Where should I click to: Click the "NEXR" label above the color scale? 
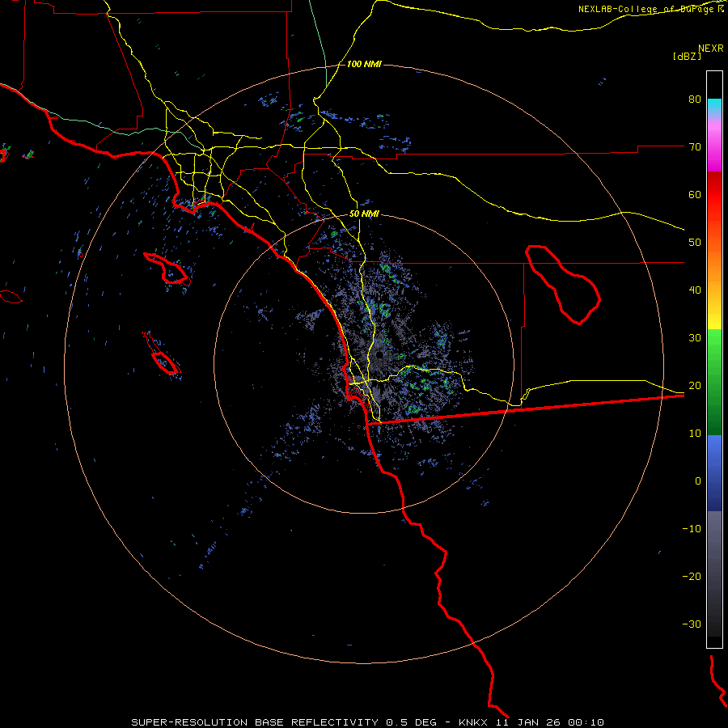pos(711,49)
